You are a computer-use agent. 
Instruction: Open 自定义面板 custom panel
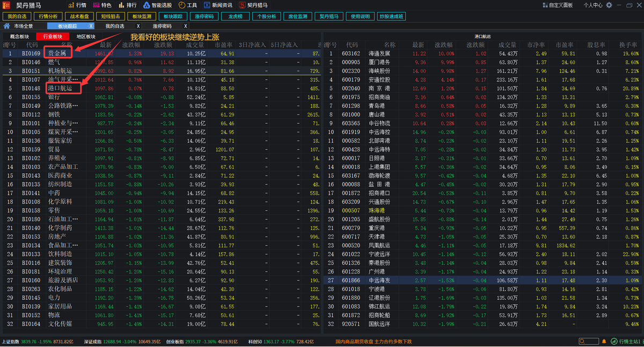pyautogui.click(x=557, y=5)
